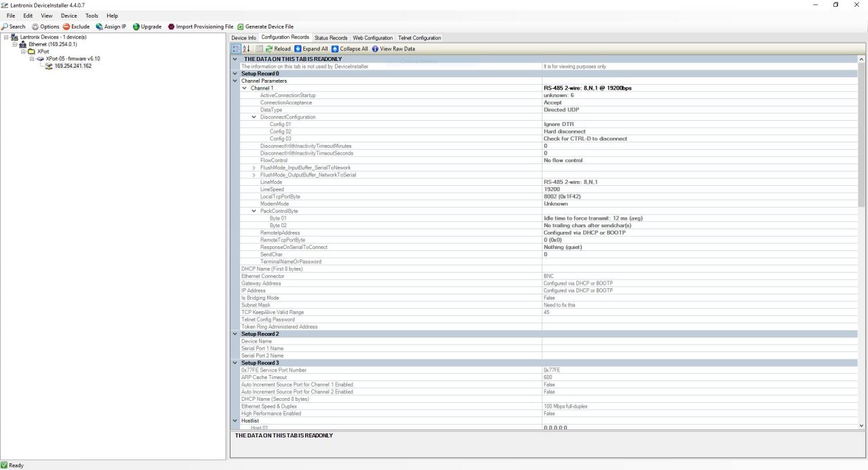Viewport: 868px width, 470px height.
Task: Collapse the Ethernet tree node
Action: (15, 44)
